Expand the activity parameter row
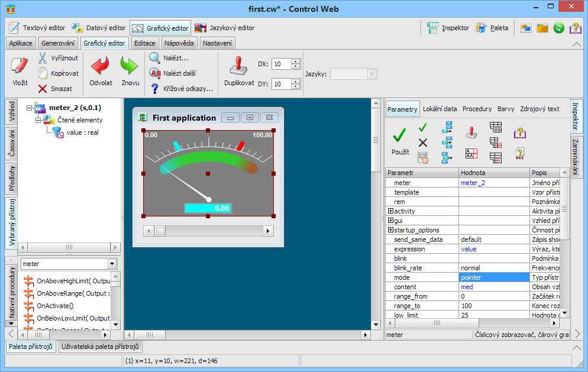The height and width of the screenshot is (372, 588). (x=390, y=211)
